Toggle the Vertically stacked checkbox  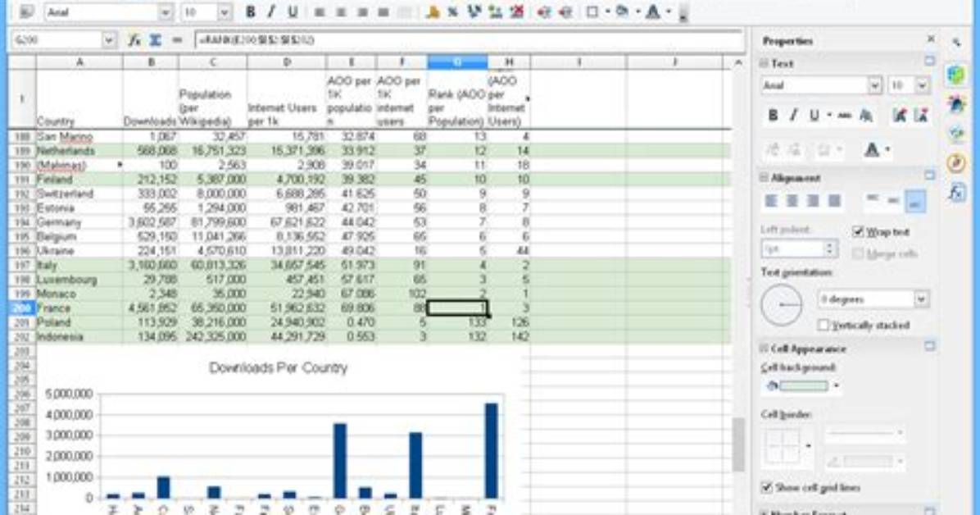coord(823,326)
